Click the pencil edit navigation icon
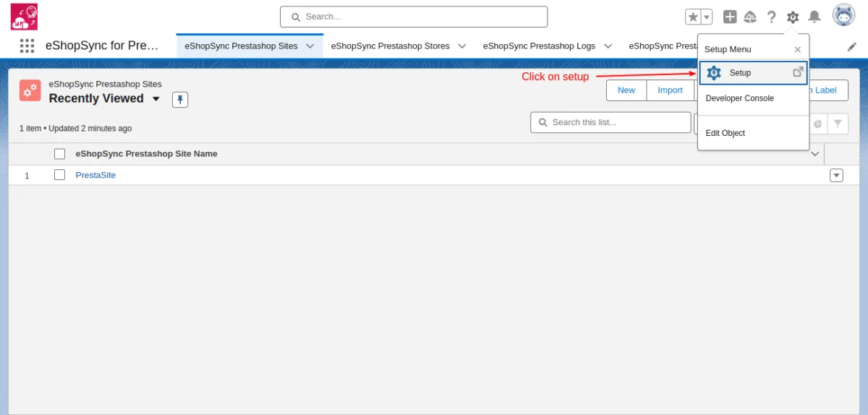 [851, 46]
